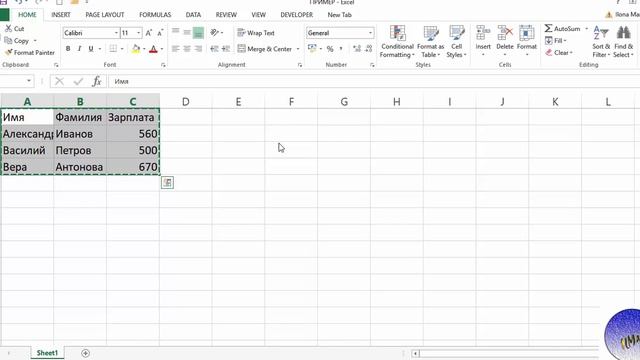
Task: Apply Accounting Number Format
Action: coord(312,49)
